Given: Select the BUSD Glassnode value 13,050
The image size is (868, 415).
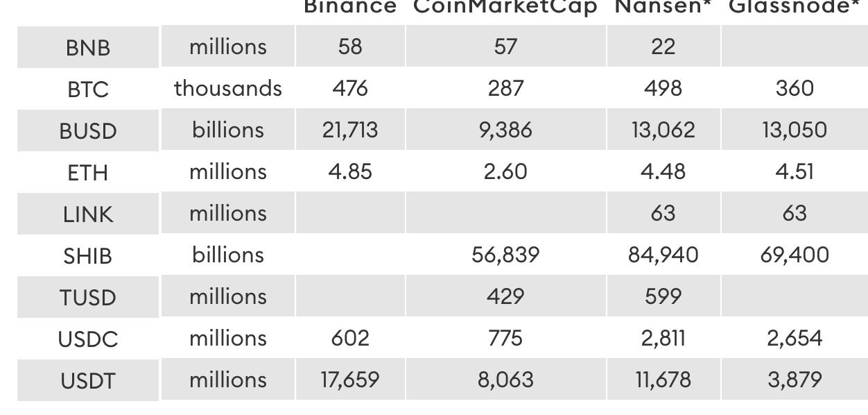Looking at the screenshot, I should pyautogui.click(x=795, y=130).
